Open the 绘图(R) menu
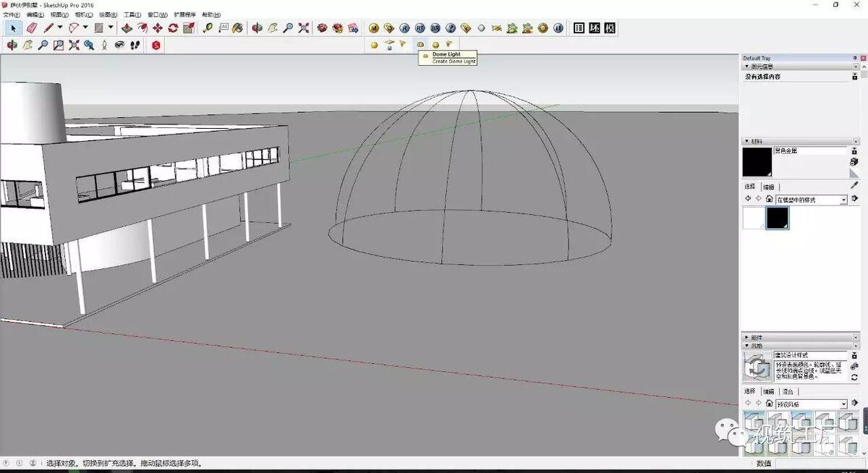The height and width of the screenshot is (473, 868). point(108,14)
